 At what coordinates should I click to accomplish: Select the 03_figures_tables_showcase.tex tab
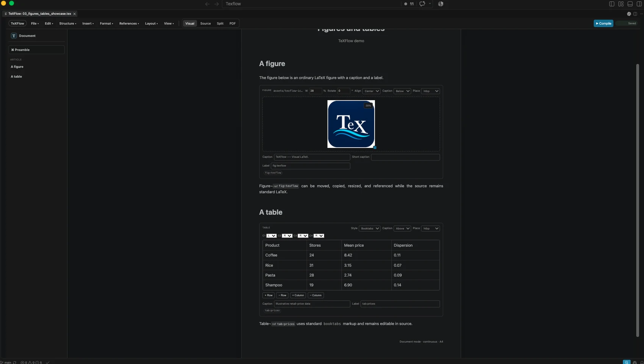[39, 14]
